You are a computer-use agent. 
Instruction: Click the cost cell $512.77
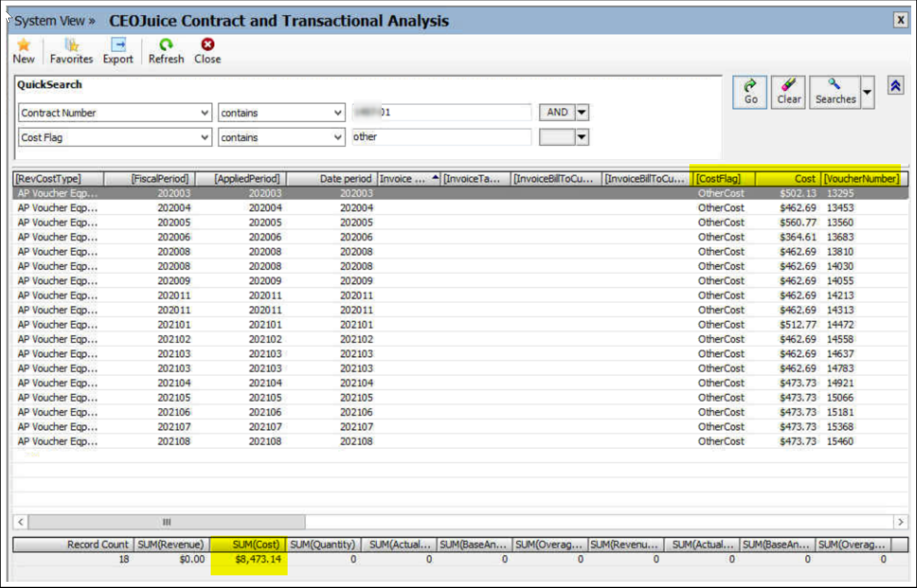tap(797, 325)
